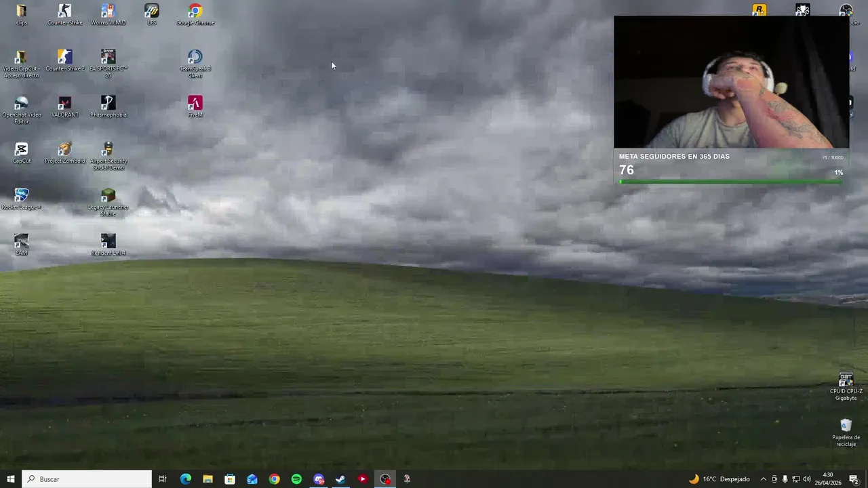
Task: Open clock showing 4:30 26/04/2026
Action: [828, 479]
